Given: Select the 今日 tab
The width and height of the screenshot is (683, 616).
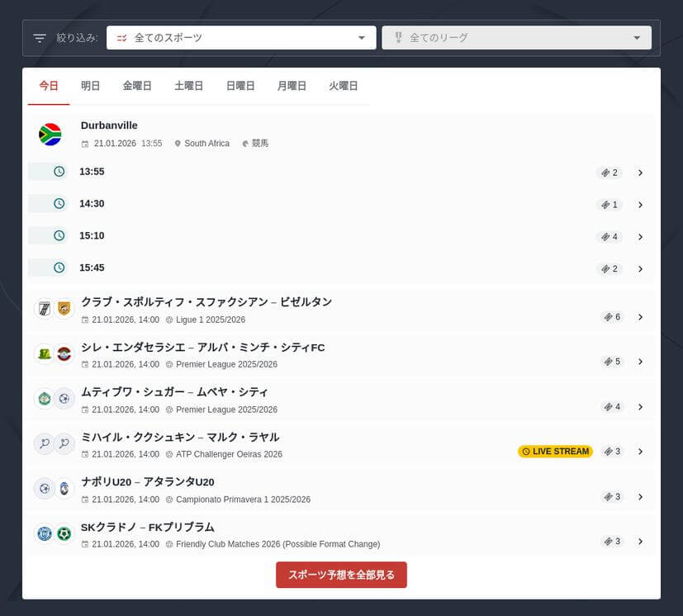Looking at the screenshot, I should coord(48,85).
